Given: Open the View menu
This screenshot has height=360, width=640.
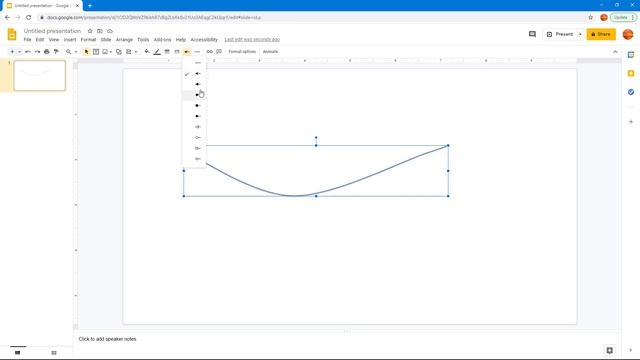Looking at the screenshot, I should coord(54,40).
